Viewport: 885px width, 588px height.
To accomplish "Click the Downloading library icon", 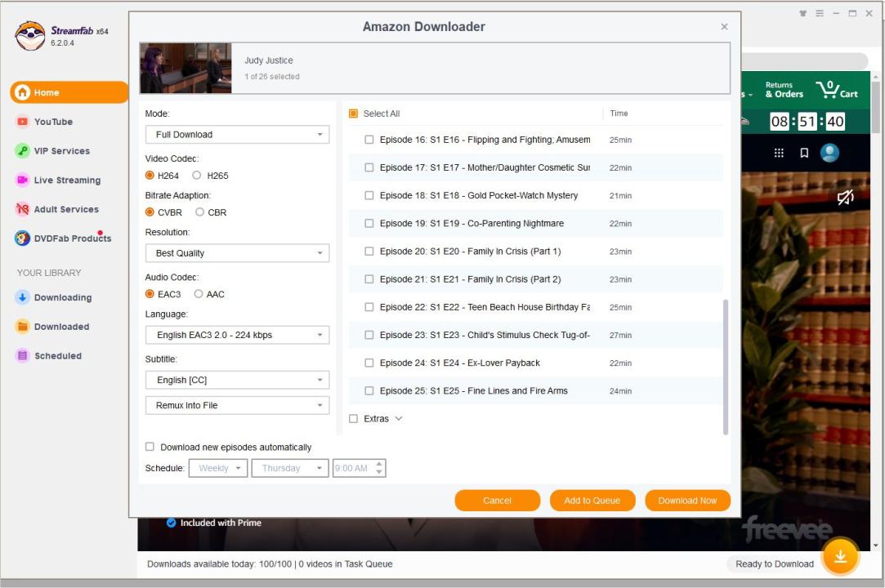I will point(22,297).
